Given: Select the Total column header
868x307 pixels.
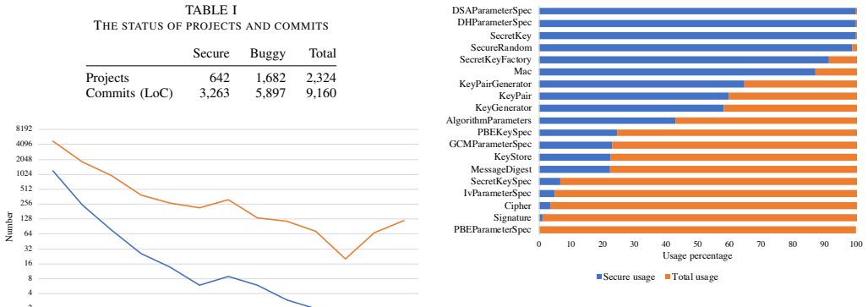Looking at the screenshot, I should 322,54.
